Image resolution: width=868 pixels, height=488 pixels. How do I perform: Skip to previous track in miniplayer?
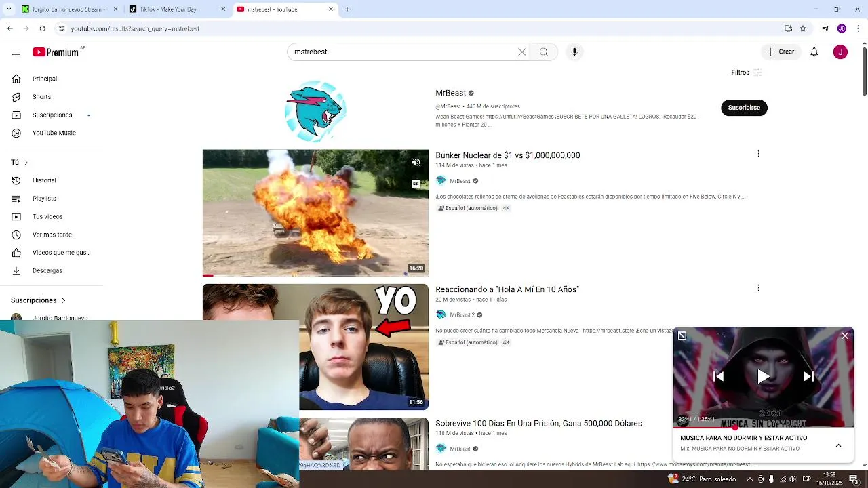pyautogui.click(x=719, y=377)
